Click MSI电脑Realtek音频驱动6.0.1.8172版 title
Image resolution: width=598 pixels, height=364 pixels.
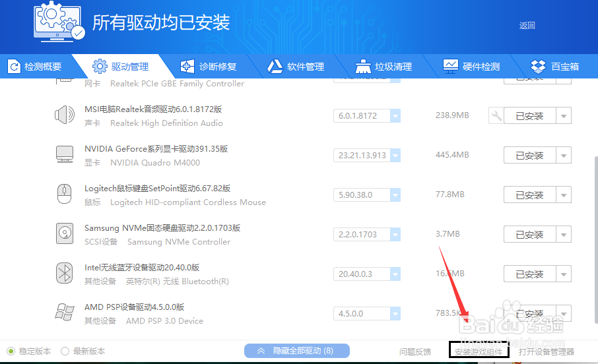click(x=153, y=109)
